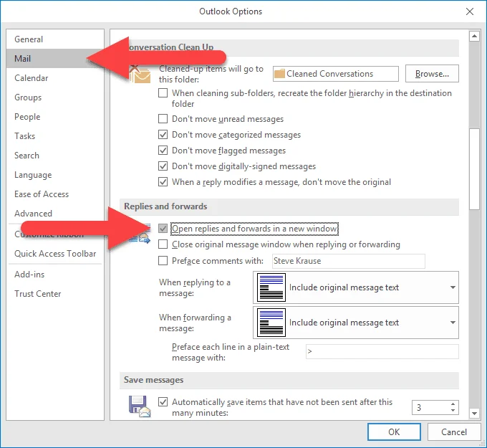Increase auto-save minutes with up arrow
Viewport: 487px width, 448px height.
click(x=453, y=404)
